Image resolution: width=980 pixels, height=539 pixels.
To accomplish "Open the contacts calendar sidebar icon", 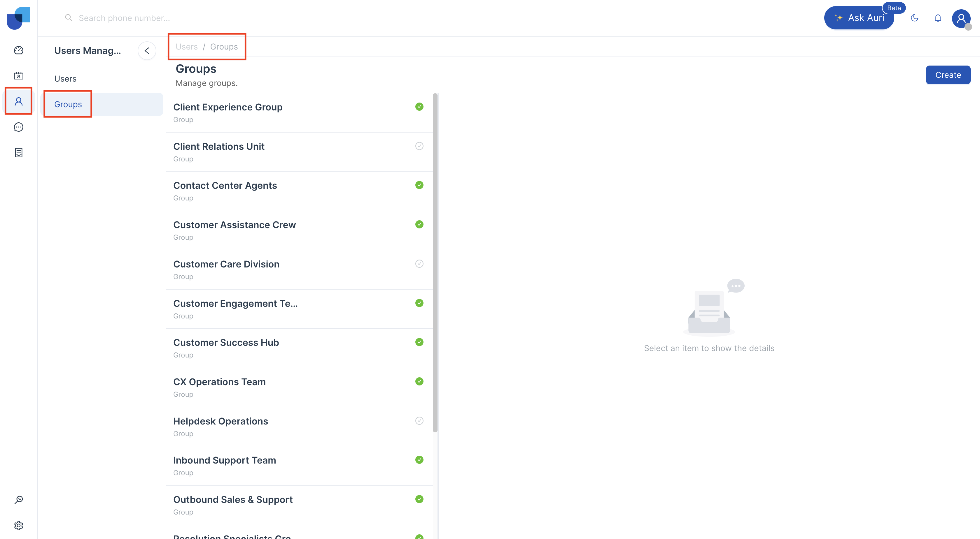I will pyautogui.click(x=19, y=76).
